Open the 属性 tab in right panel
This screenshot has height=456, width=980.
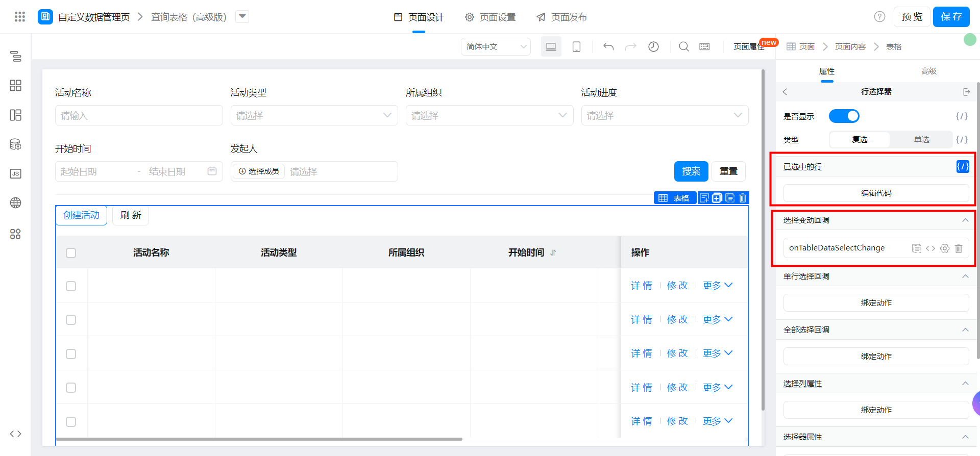pyautogui.click(x=827, y=71)
